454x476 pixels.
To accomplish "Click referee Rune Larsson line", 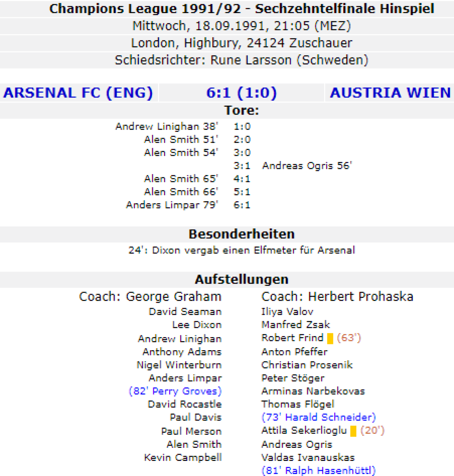I will (241, 60).
